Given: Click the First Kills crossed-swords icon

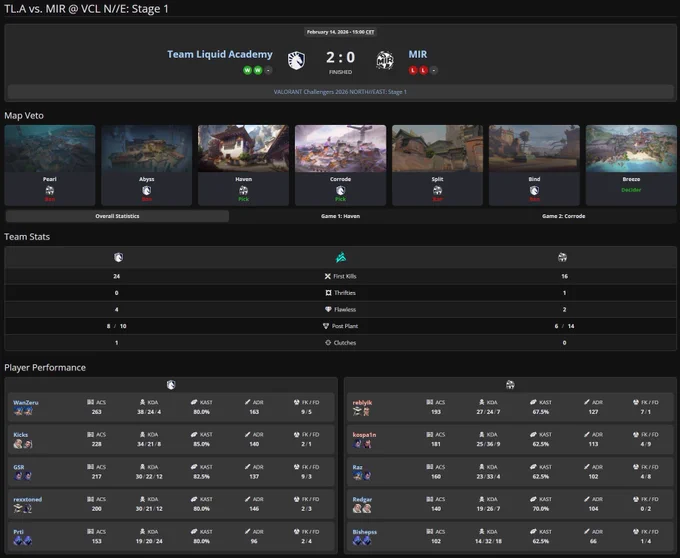Looking at the screenshot, I should pyautogui.click(x=327, y=276).
